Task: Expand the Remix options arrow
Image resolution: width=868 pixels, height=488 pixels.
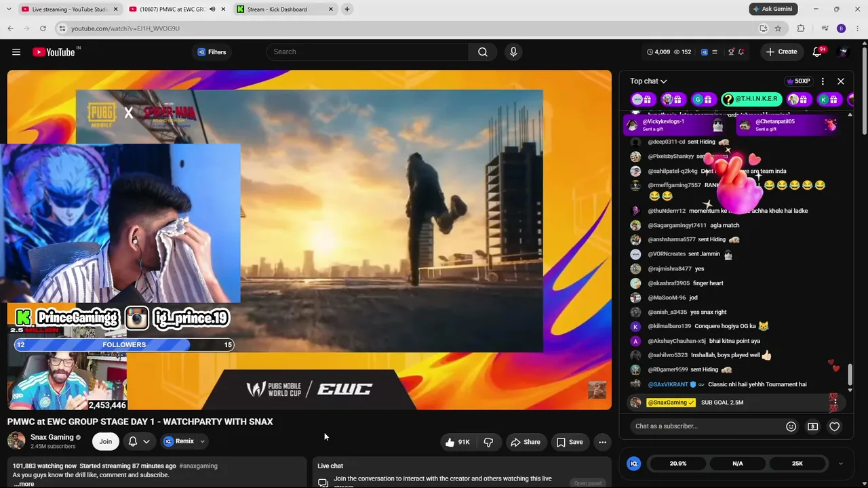Action: tap(202, 442)
